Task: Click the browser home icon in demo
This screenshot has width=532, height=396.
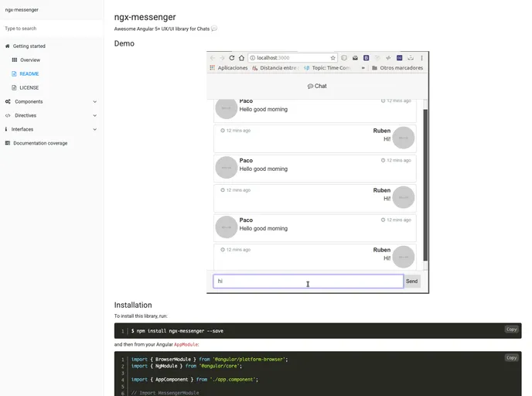Action: [x=241, y=58]
